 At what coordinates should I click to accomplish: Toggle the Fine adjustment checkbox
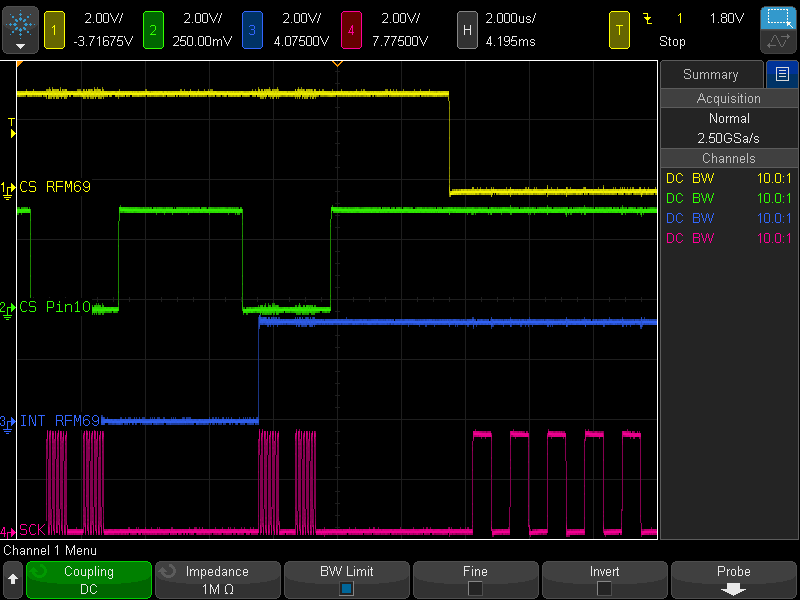pyautogui.click(x=475, y=588)
